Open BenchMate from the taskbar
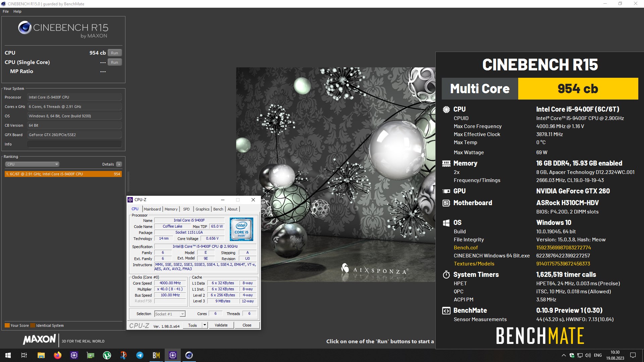Screen dimensions: 644x362 pyautogui.click(x=156, y=355)
